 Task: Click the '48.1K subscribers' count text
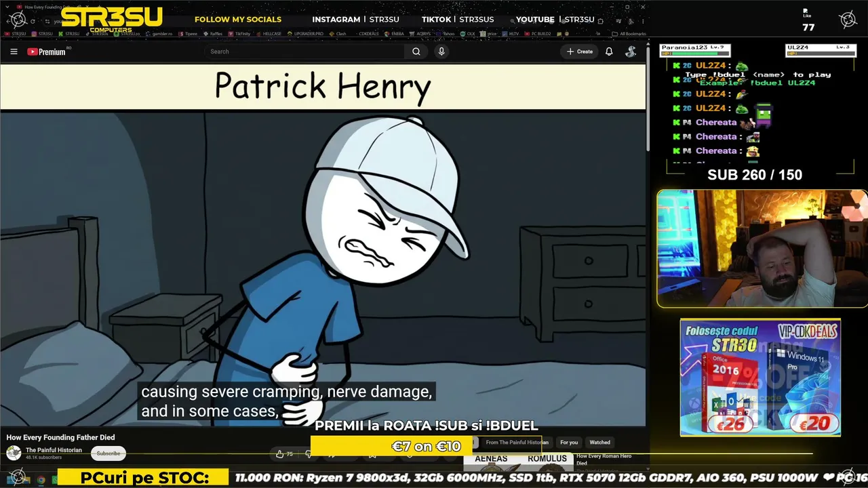click(x=43, y=457)
